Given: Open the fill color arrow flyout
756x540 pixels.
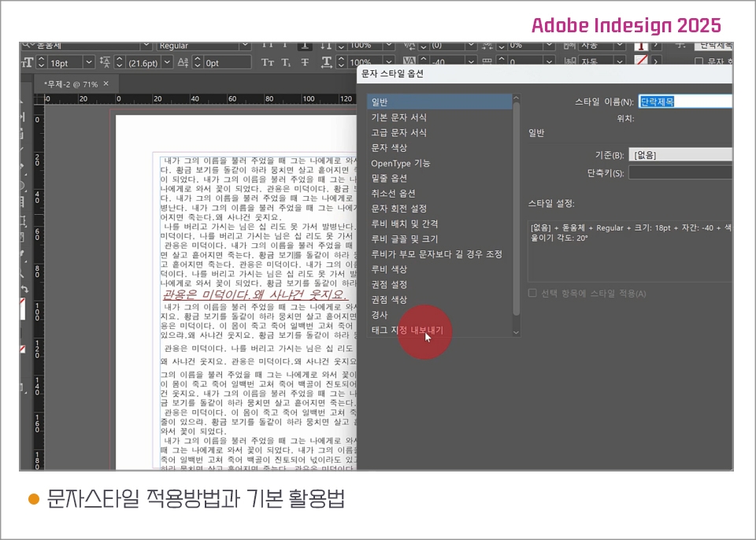Looking at the screenshot, I should coord(656,46).
